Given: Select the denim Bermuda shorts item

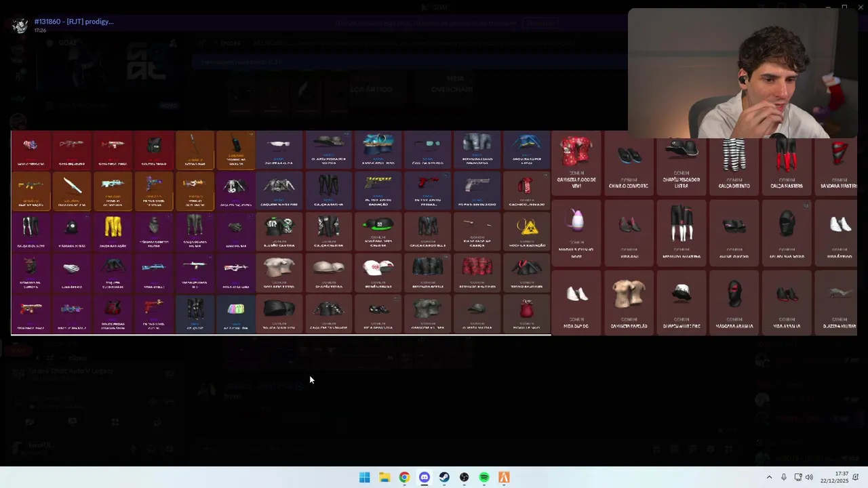Looking at the screenshot, I should pos(477,149).
